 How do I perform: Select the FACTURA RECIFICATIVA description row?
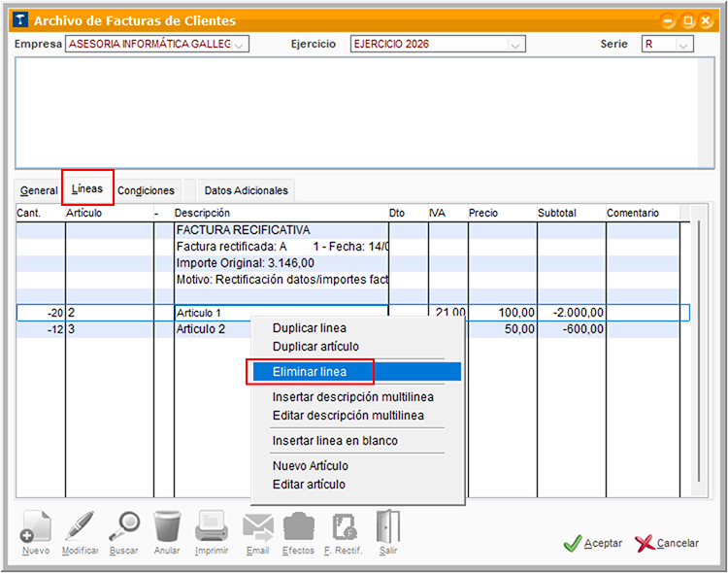click(x=281, y=230)
